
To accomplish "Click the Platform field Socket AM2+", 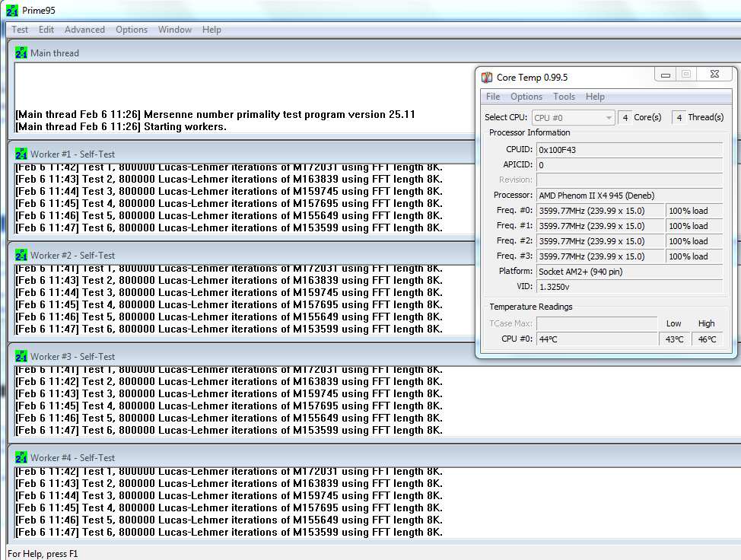I will point(629,272).
